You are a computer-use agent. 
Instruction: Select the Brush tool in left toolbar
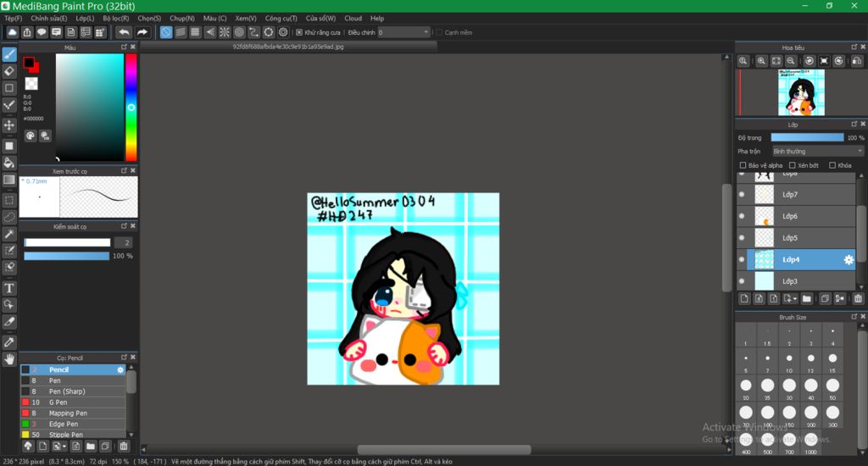pyautogui.click(x=9, y=54)
